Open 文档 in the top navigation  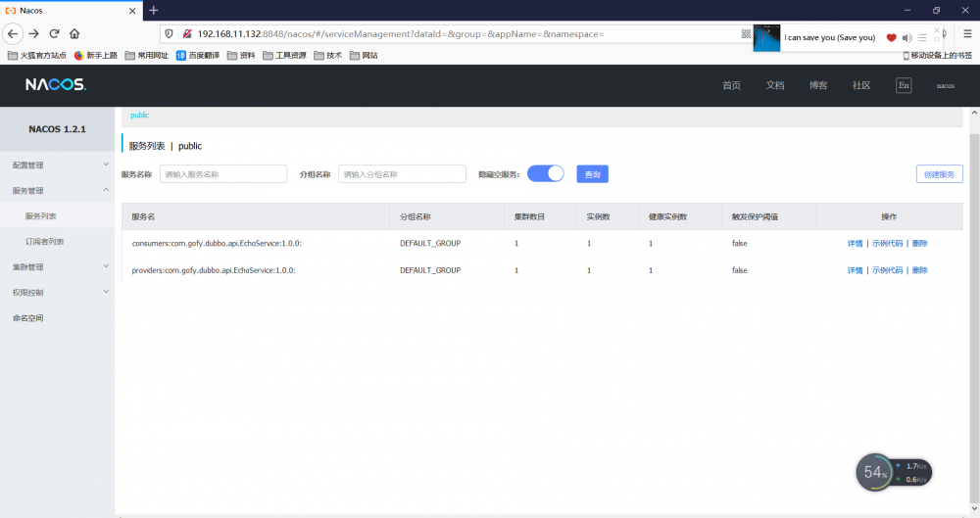point(775,85)
